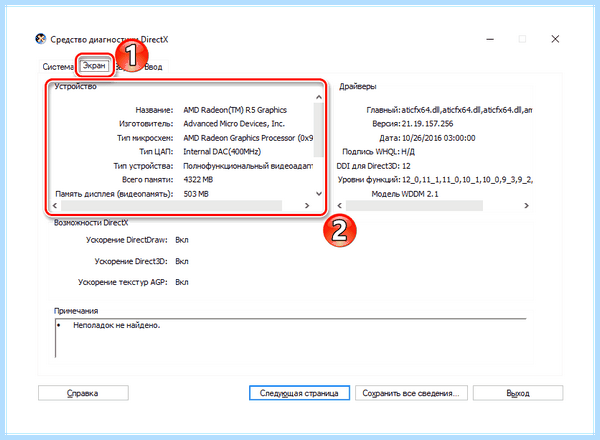
Task: Click the Устройство vertical scrollbar thumb
Action: [318, 130]
